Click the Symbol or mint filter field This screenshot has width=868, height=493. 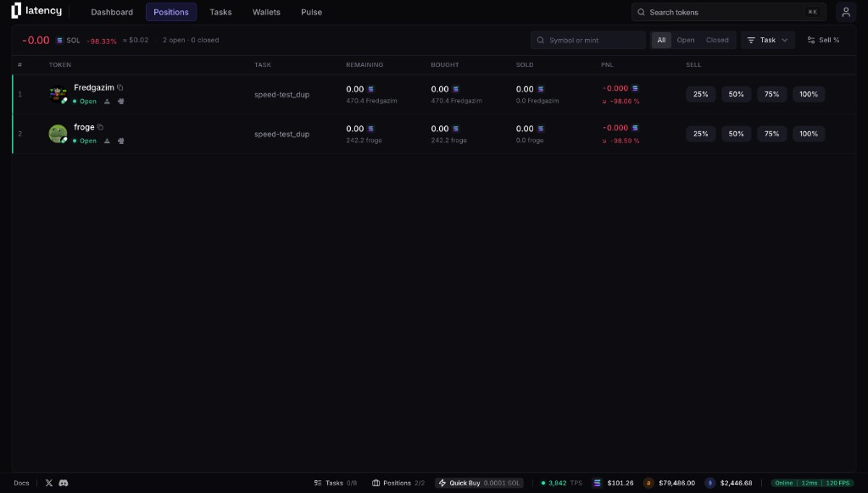click(588, 40)
